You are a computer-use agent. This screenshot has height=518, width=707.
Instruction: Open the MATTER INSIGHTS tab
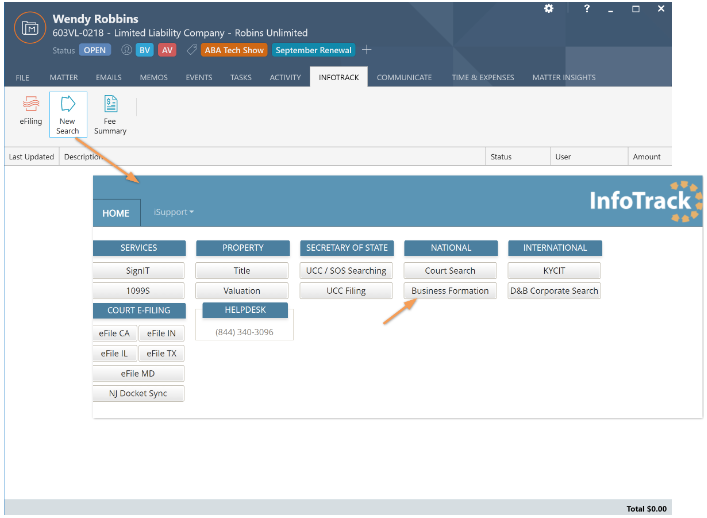[x=564, y=78]
